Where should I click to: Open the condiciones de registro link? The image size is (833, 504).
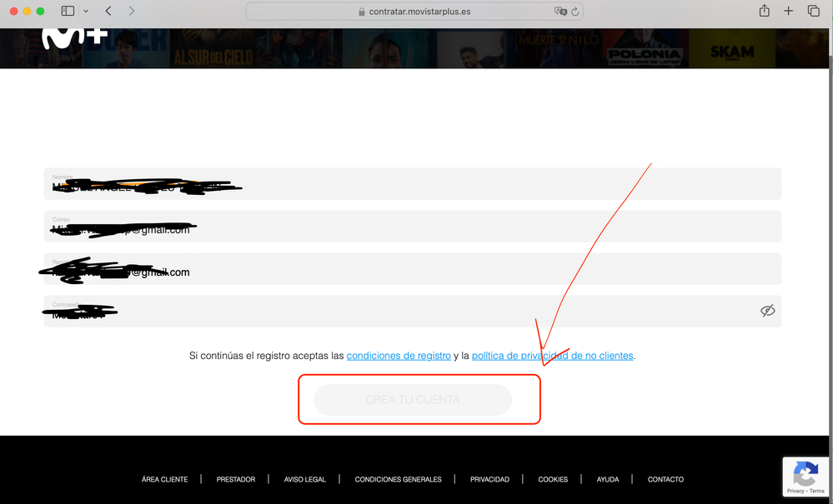point(399,355)
